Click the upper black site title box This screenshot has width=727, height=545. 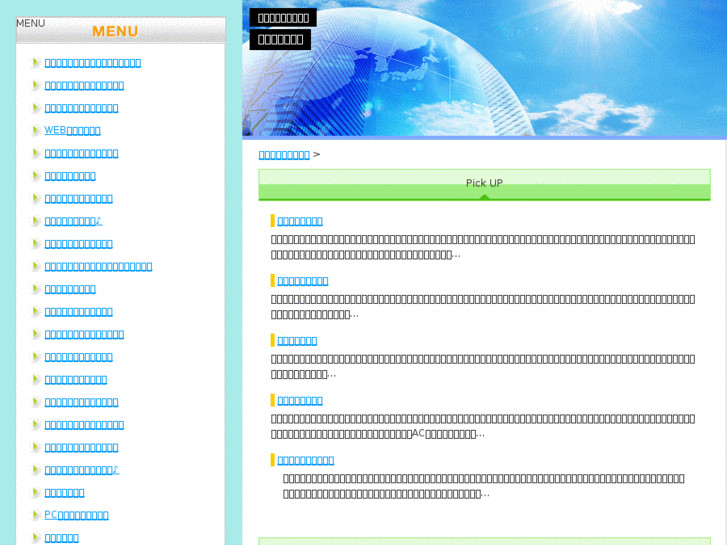pyautogui.click(x=283, y=18)
